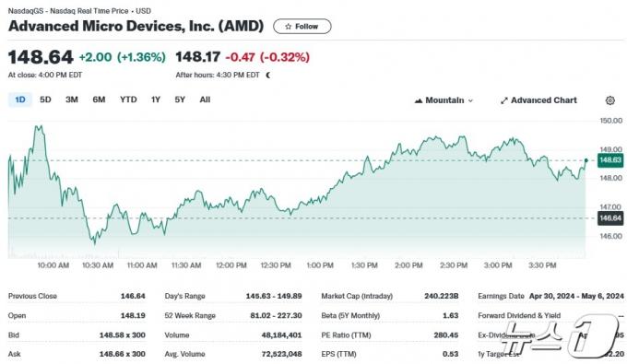This screenshot has height=364, width=627.
Task: Show the 5Y range chart
Action: click(x=180, y=100)
